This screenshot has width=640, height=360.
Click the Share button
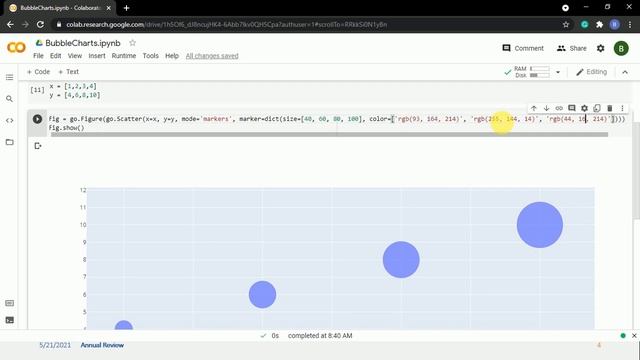(571, 48)
